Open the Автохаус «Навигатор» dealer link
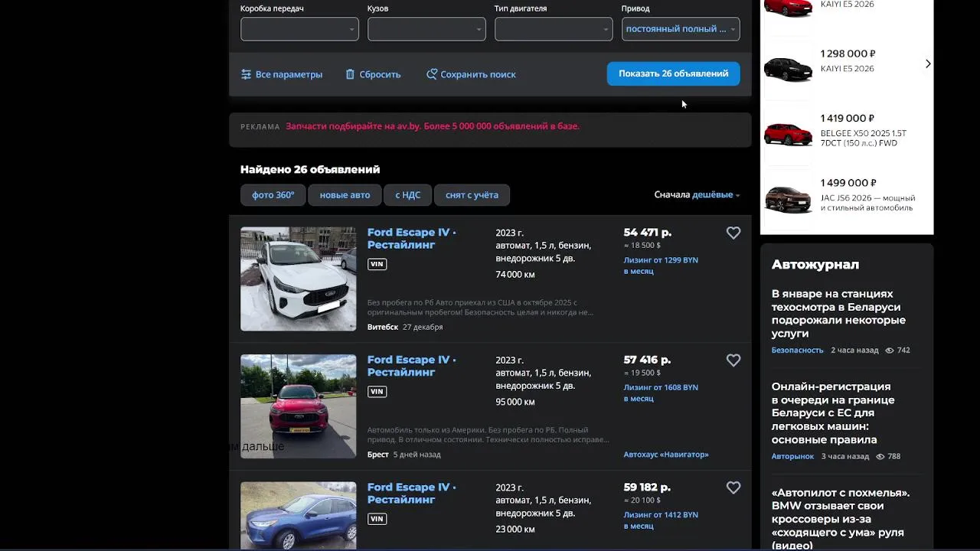Screen dimensions: 980x551 [x=666, y=455]
